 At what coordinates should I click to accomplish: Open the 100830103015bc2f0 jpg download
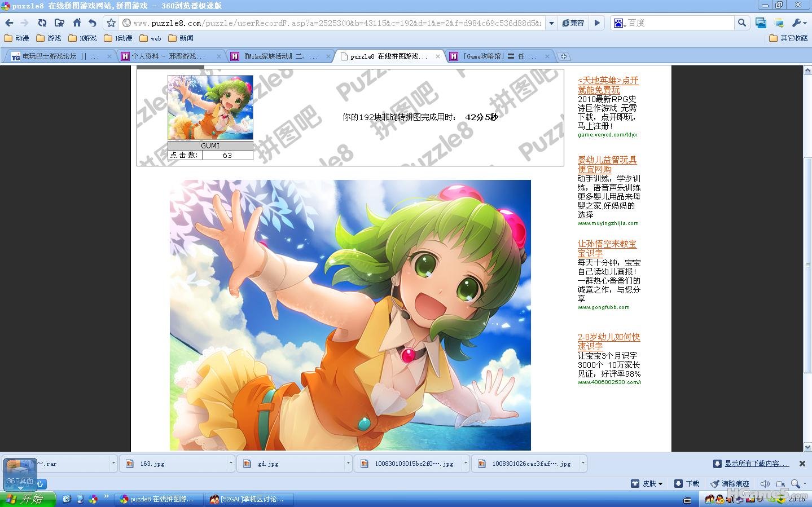coord(407,464)
